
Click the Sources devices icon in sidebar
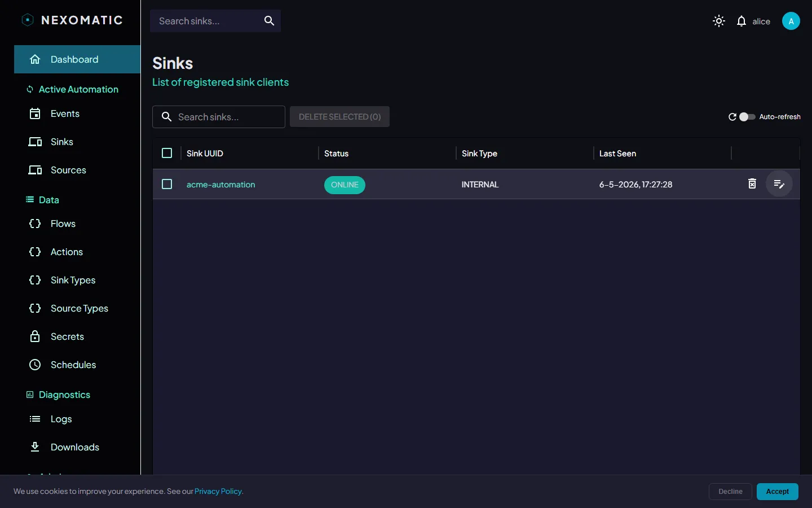pos(35,170)
